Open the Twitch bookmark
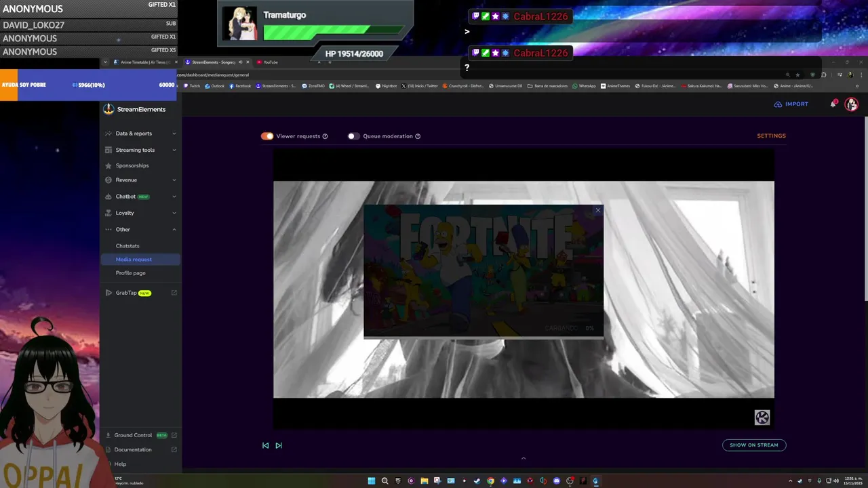 [x=191, y=86]
